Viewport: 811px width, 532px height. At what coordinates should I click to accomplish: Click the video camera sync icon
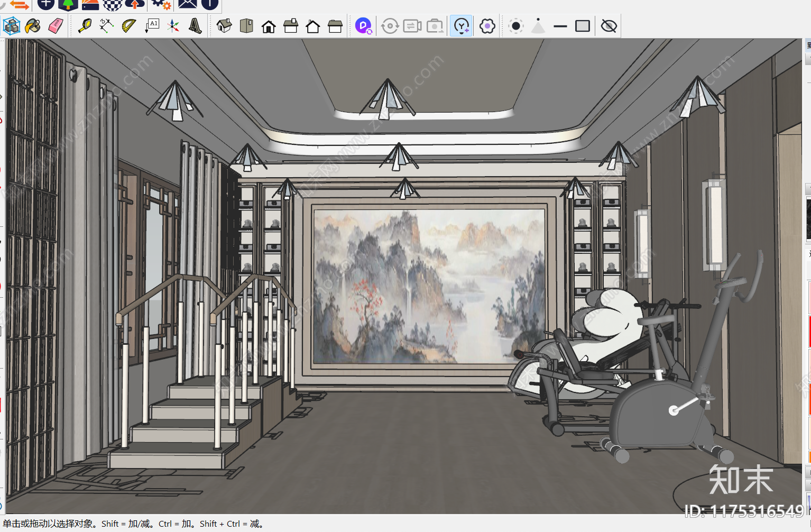click(x=412, y=26)
